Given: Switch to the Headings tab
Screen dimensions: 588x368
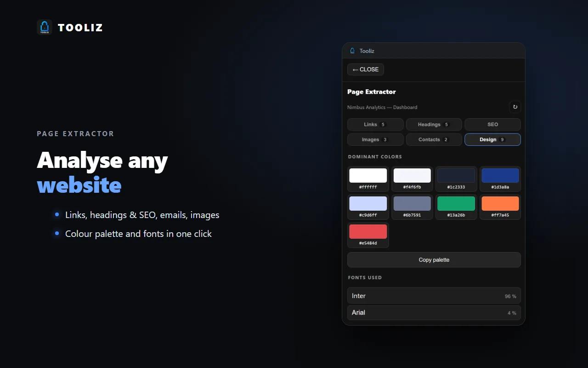Looking at the screenshot, I should pyautogui.click(x=434, y=124).
